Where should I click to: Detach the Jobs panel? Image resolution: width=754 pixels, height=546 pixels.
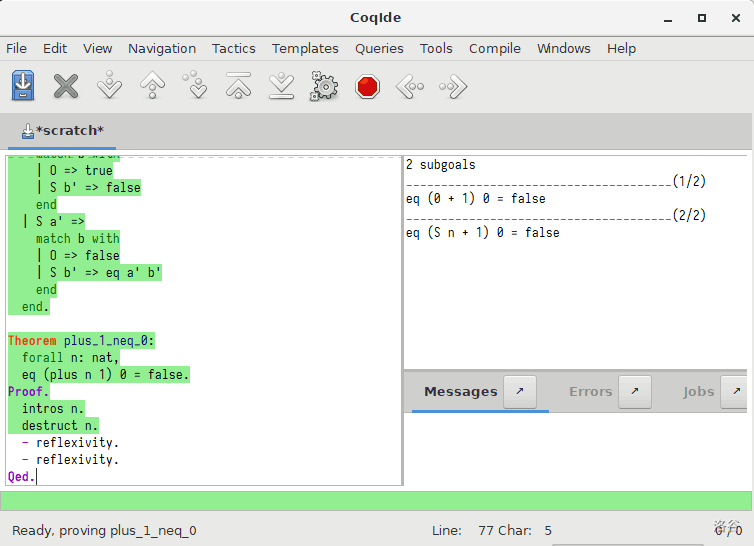click(x=735, y=392)
